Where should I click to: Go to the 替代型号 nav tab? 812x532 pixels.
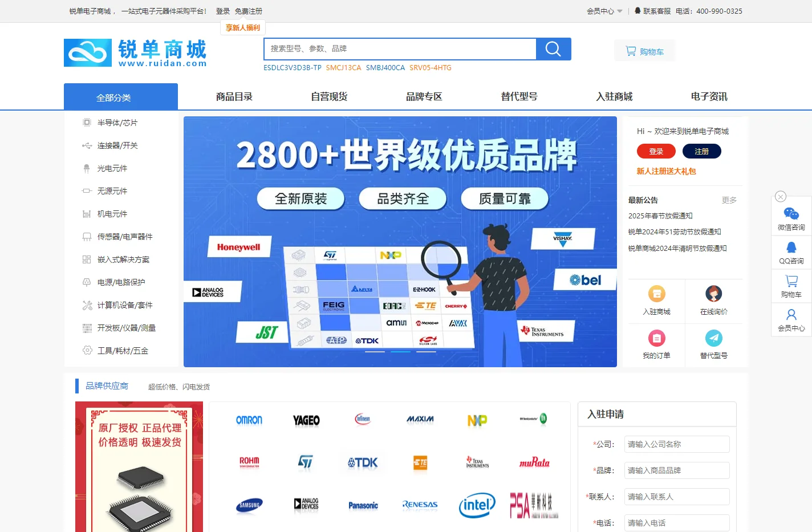tap(519, 96)
